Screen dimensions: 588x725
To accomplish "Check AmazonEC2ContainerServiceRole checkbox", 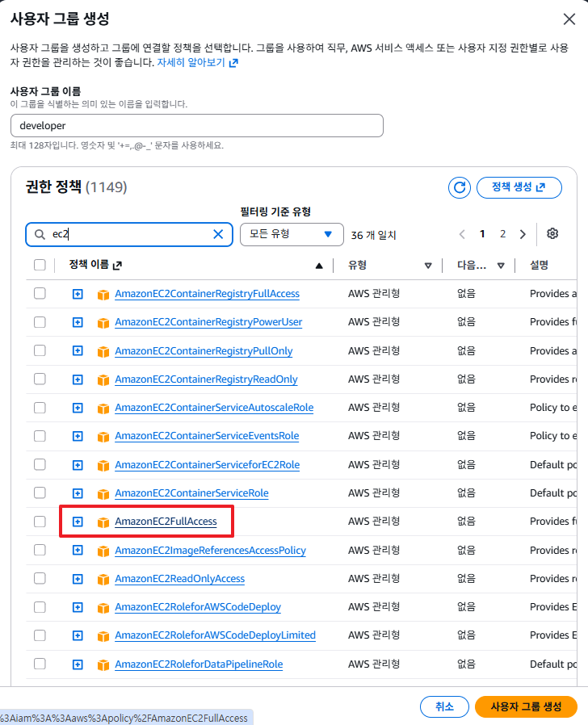I will [40, 493].
